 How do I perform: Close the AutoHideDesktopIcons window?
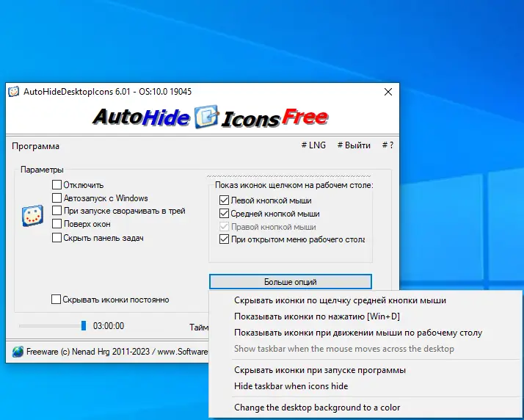[x=388, y=92]
